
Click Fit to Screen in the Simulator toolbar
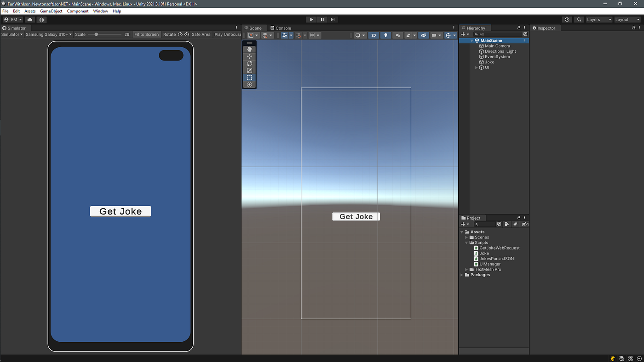(146, 34)
